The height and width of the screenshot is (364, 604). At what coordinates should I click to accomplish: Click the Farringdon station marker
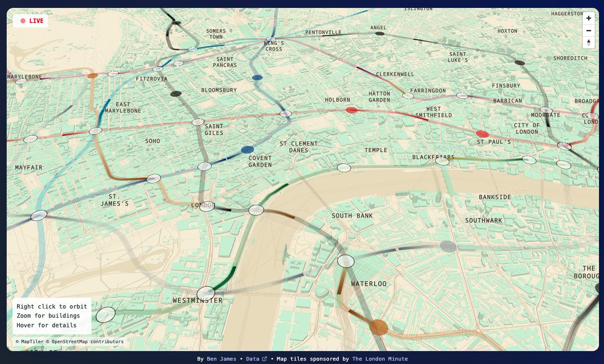point(408,96)
